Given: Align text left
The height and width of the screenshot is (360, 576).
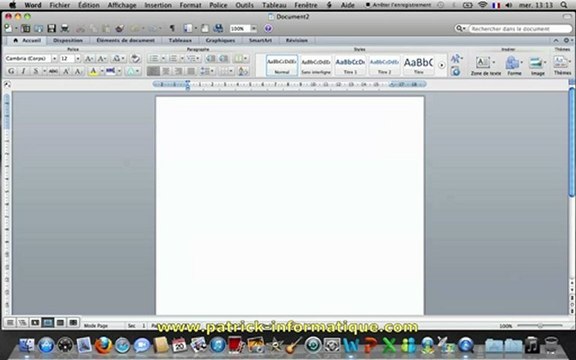Looking at the screenshot, I should coord(153,71).
